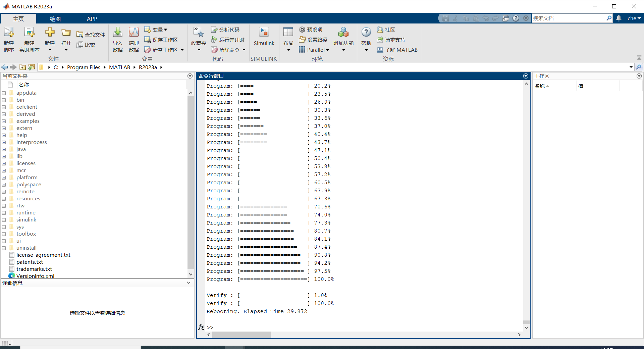
Task: Open the Add-Ons (附加功能) icon
Action: [x=343, y=33]
